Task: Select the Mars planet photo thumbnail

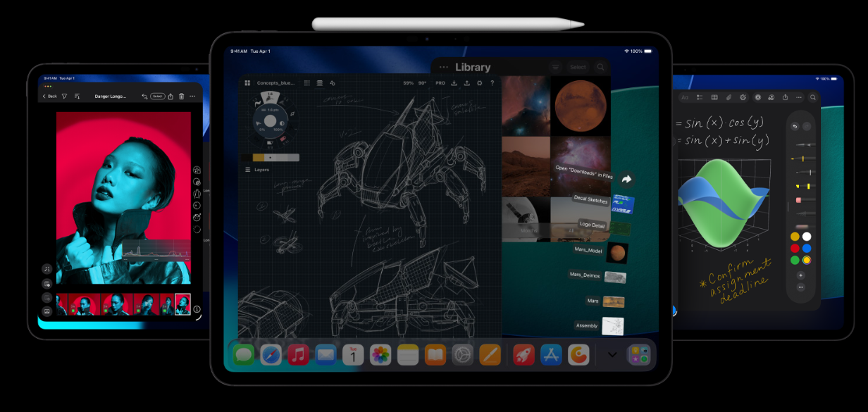Action: click(581, 106)
